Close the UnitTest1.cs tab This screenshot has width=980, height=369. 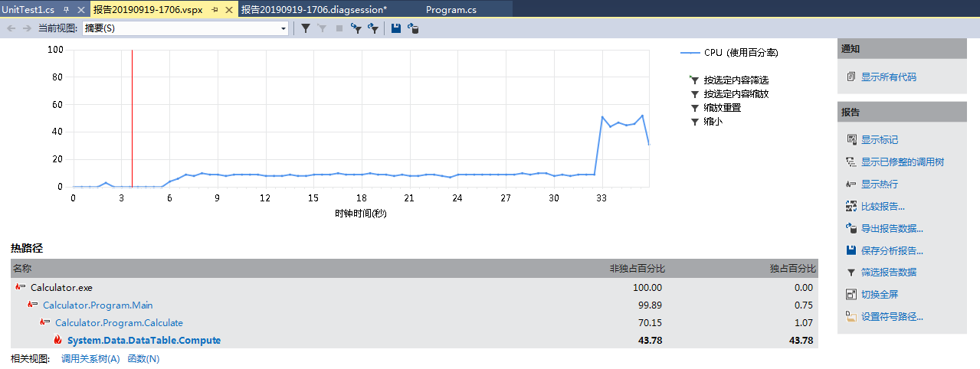[x=80, y=10]
